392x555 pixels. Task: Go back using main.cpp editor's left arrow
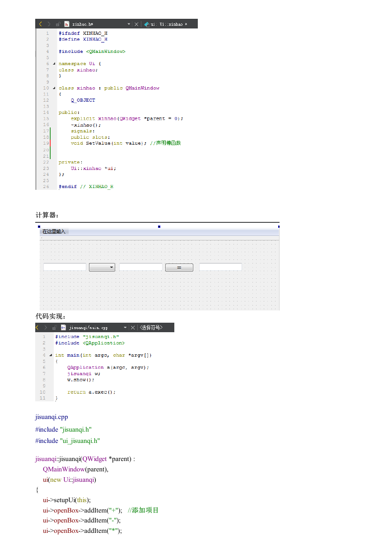click(38, 327)
